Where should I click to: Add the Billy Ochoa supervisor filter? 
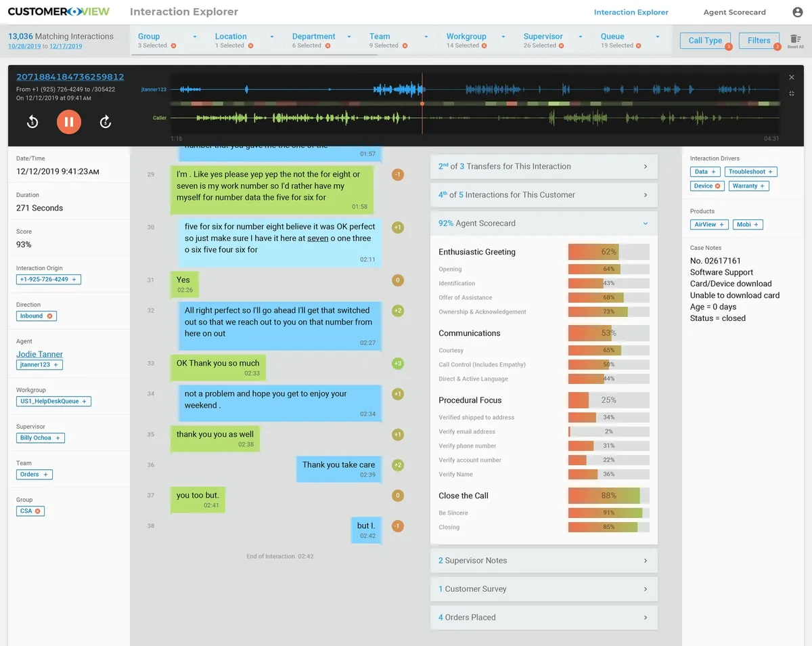tap(58, 438)
